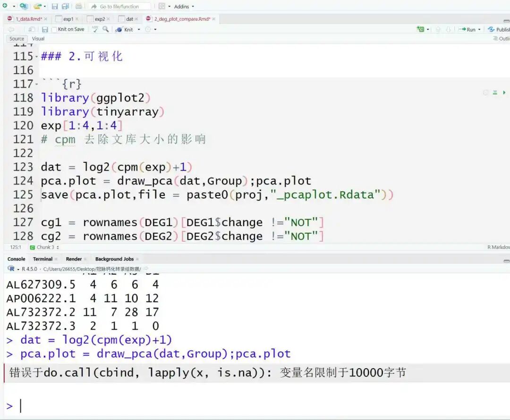Click the Find/Replace magnifier icon
The image size is (510, 420).
point(106,29)
